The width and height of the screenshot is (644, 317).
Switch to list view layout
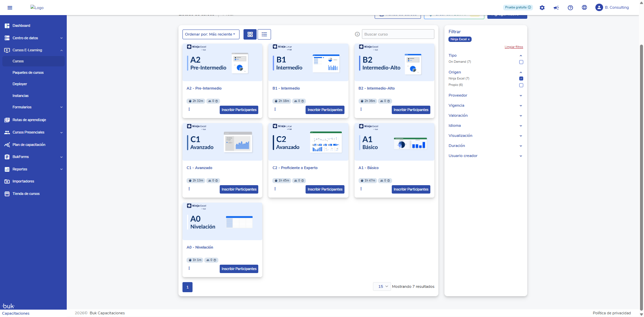264,34
